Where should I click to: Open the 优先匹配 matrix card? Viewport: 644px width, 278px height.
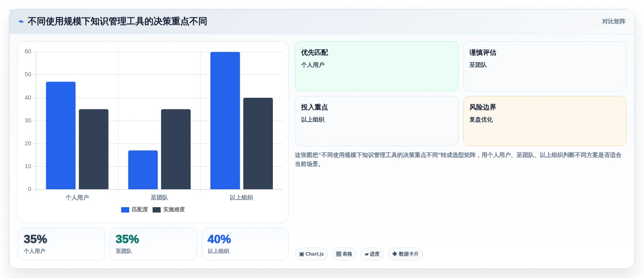pos(377,66)
